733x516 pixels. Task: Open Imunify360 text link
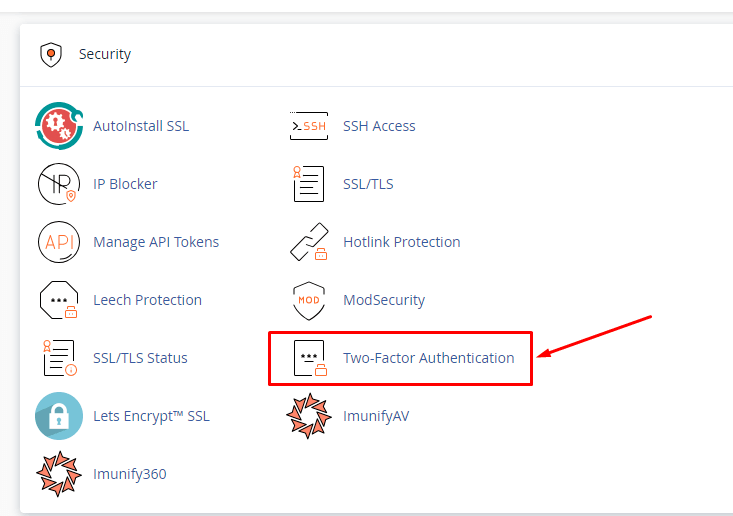(129, 474)
